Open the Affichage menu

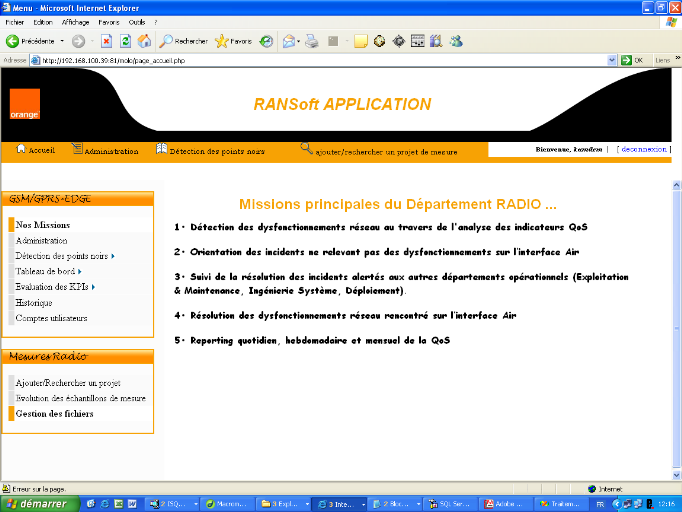(x=75, y=21)
